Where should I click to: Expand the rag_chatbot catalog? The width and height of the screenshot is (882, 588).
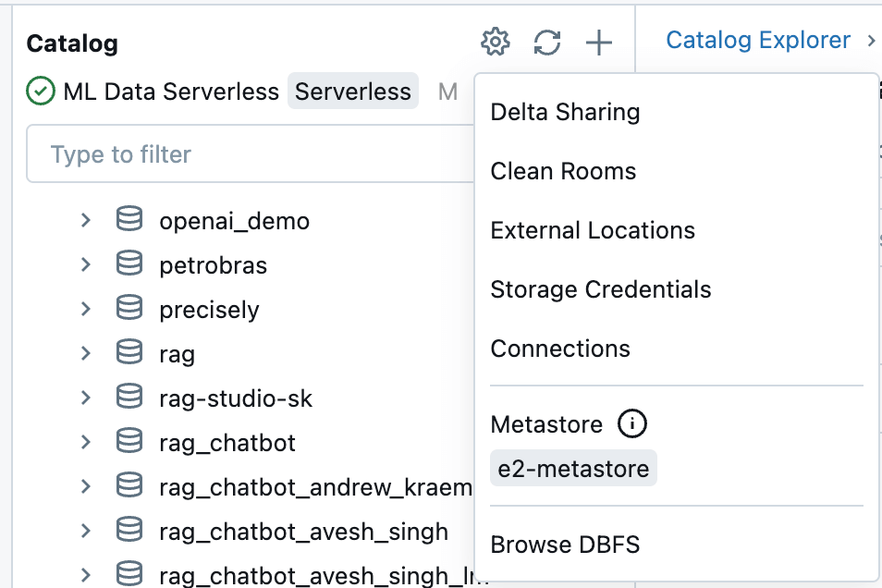85,443
